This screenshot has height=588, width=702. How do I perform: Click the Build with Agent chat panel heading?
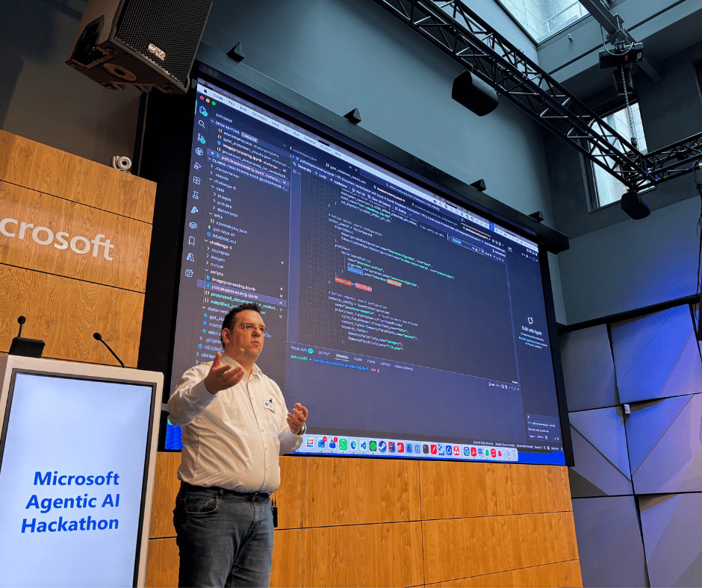[x=532, y=331]
